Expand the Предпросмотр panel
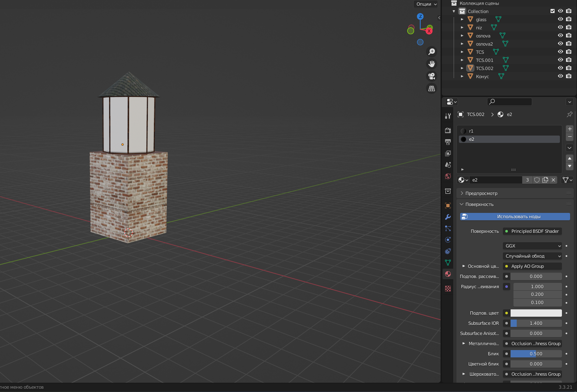 [481, 193]
